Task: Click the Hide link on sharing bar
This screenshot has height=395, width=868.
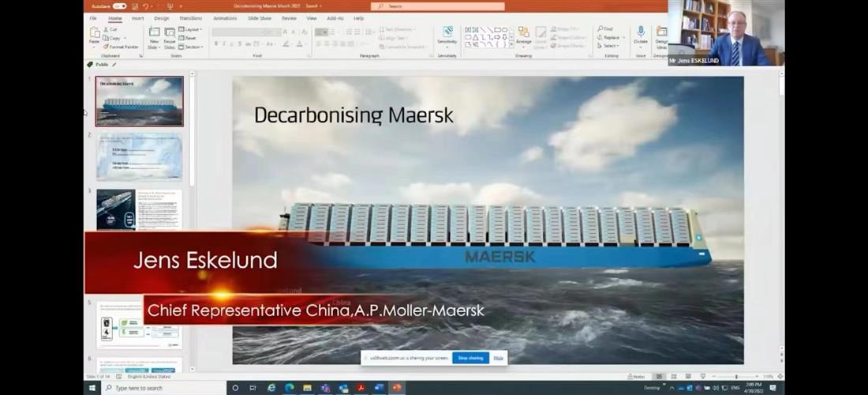Action: click(498, 358)
